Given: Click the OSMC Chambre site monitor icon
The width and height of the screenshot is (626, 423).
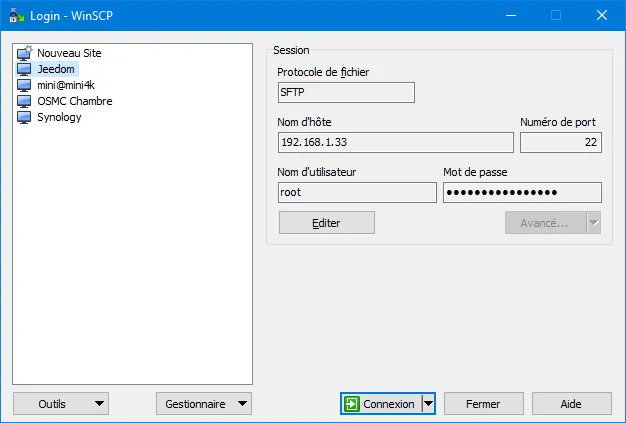Looking at the screenshot, I should click(x=24, y=101).
